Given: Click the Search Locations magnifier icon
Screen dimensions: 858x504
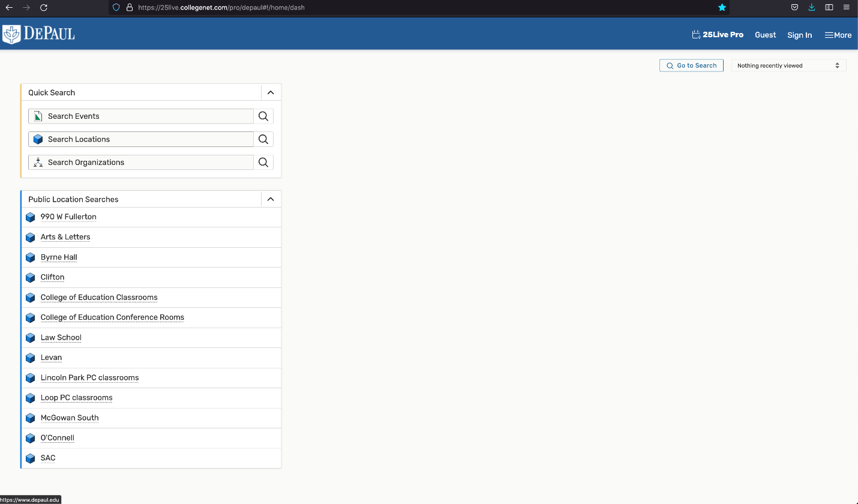Looking at the screenshot, I should pyautogui.click(x=263, y=139).
